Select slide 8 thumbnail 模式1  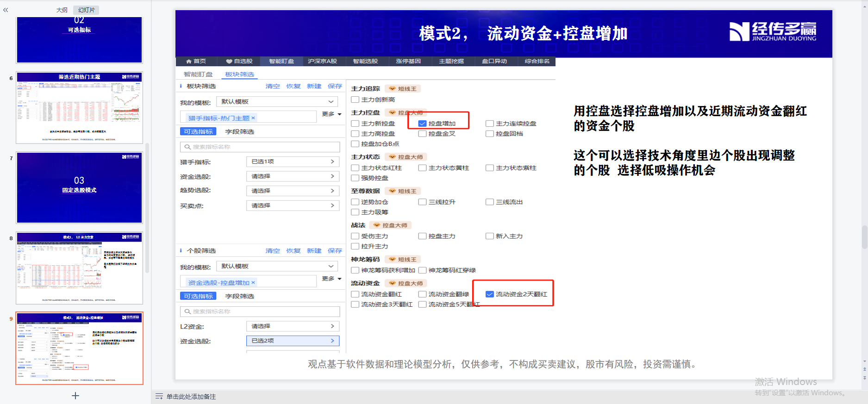(80, 268)
